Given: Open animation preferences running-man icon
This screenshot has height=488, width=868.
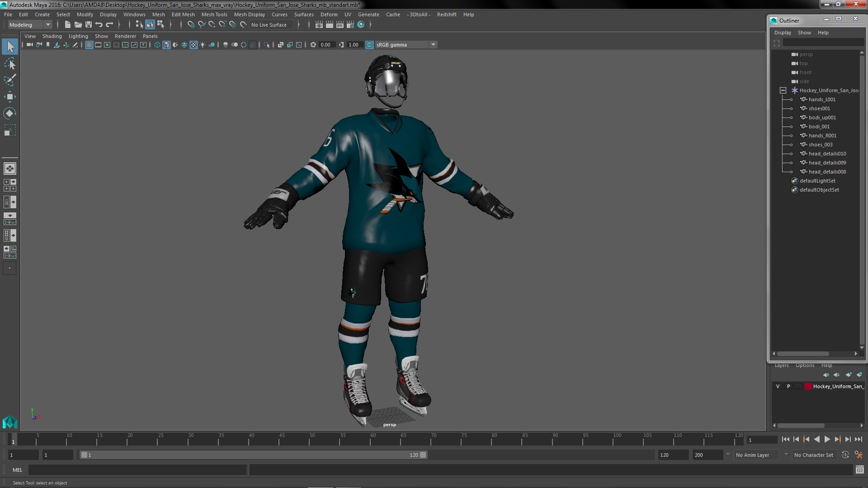Looking at the screenshot, I should 858,455.
